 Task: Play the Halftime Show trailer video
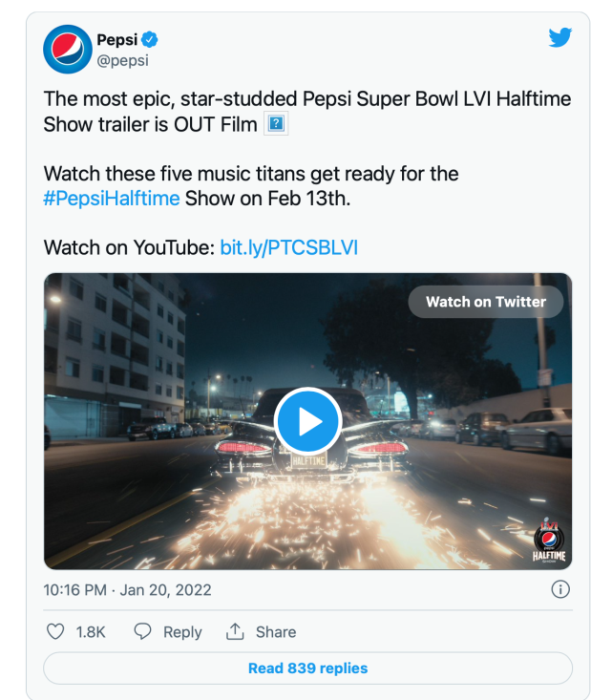[x=307, y=421]
